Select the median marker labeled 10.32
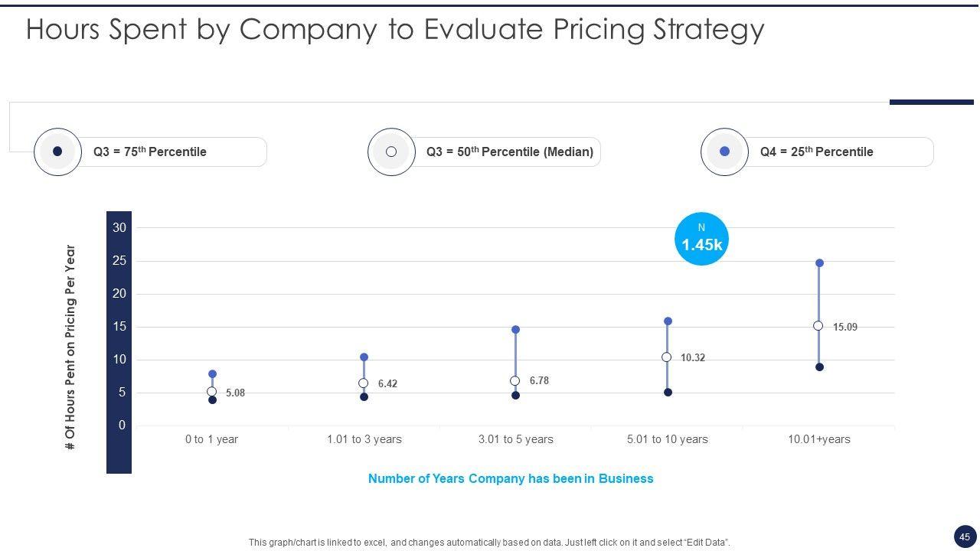This screenshot has height=551, width=980. click(667, 357)
